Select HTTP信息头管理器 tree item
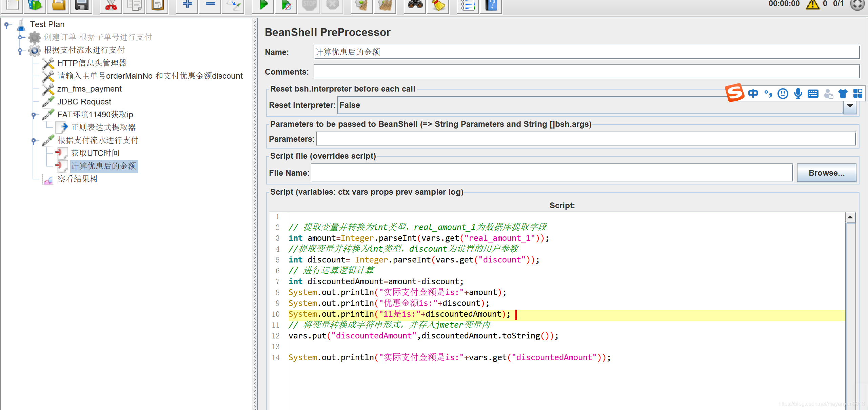This screenshot has height=410, width=868. point(92,63)
